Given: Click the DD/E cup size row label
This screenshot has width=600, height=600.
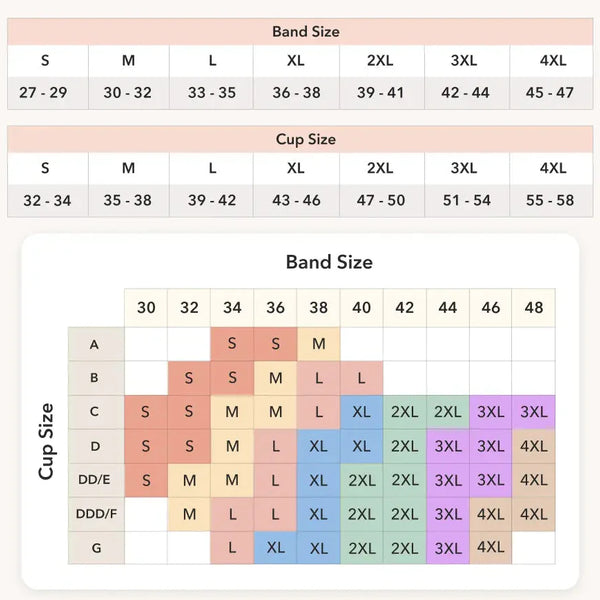Looking at the screenshot, I should [x=96, y=480].
